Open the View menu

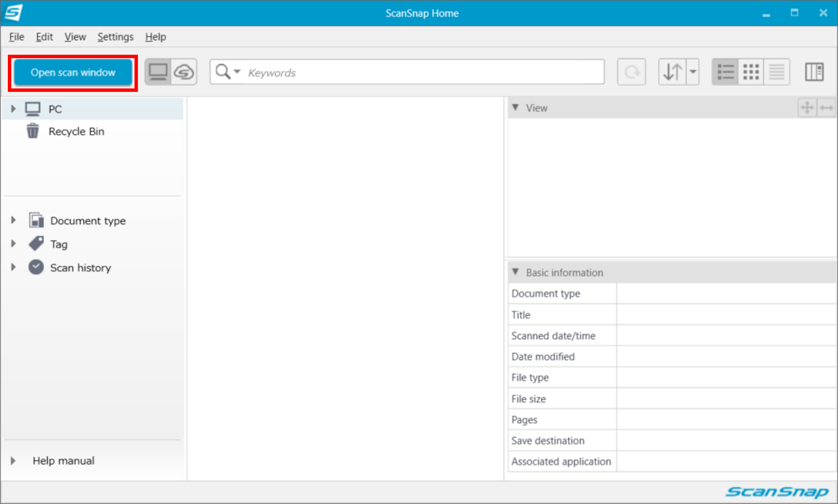tap(75, 37)
